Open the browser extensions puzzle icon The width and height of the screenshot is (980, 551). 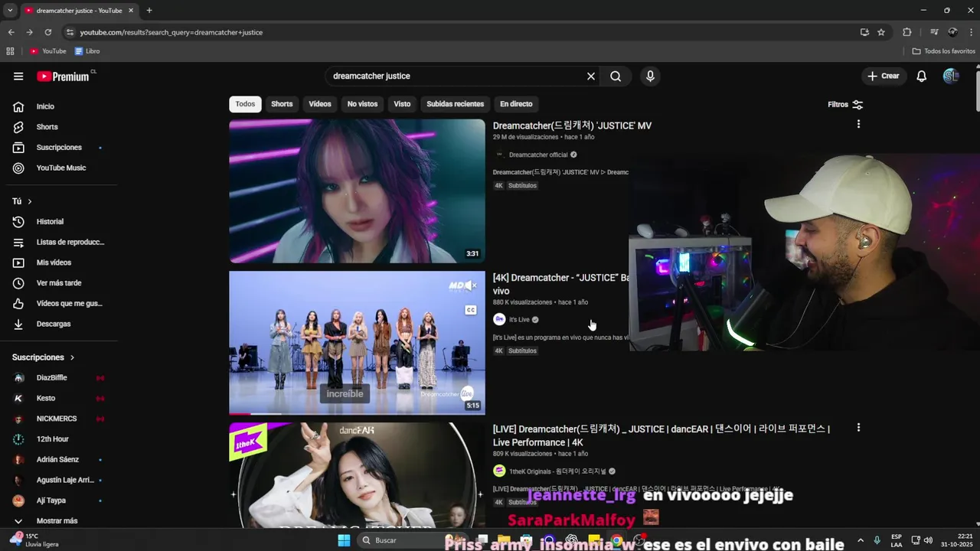(x=907, y=32)
